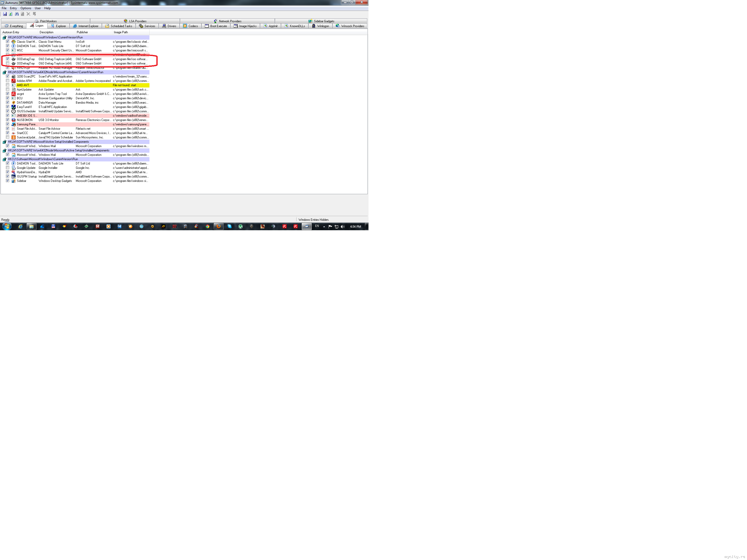Enable the Google Update entry checkbox
This screenshot has height=560, width=747.
point(7,168)
